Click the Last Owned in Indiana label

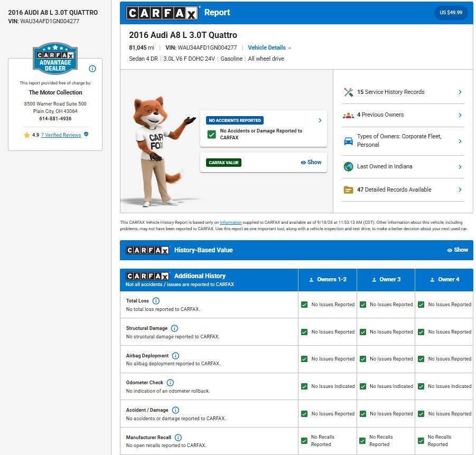point(385,166)
